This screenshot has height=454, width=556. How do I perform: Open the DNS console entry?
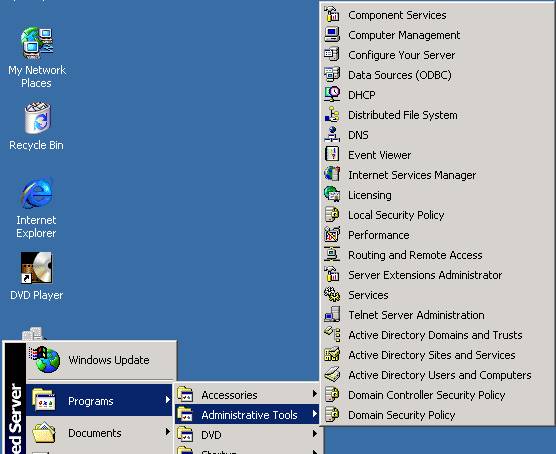[437, 135]
